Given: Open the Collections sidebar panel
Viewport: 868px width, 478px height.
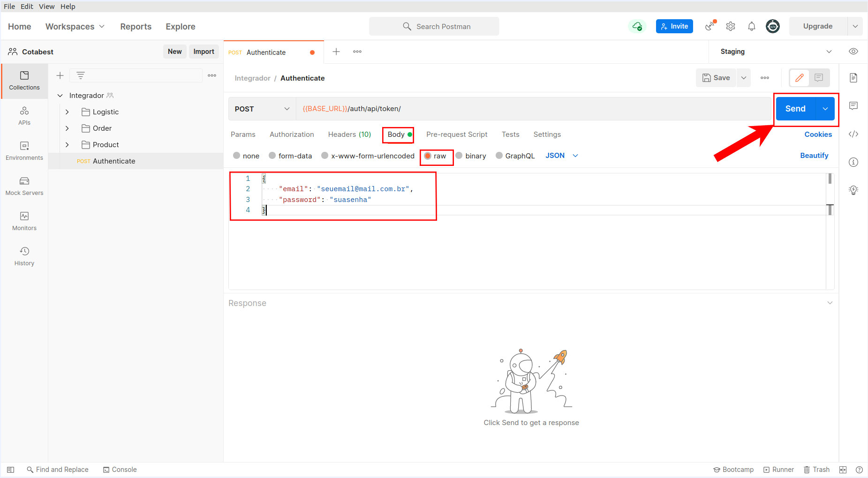Looking at the screenshot, I should tap(24, 81).
